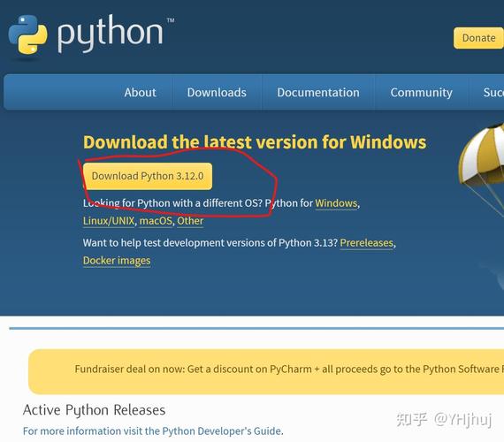Open the Community menu
504x442 pixels.
coord(422,93)
